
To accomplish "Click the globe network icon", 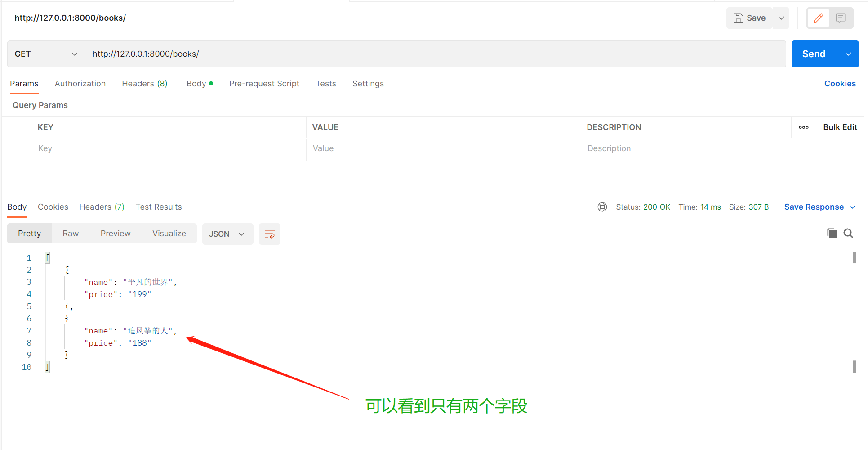I will [602, 207].
